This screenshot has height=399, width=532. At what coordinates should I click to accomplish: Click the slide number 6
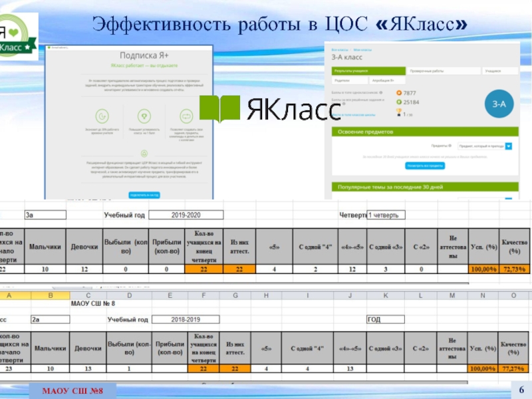(x=521, y=390)
